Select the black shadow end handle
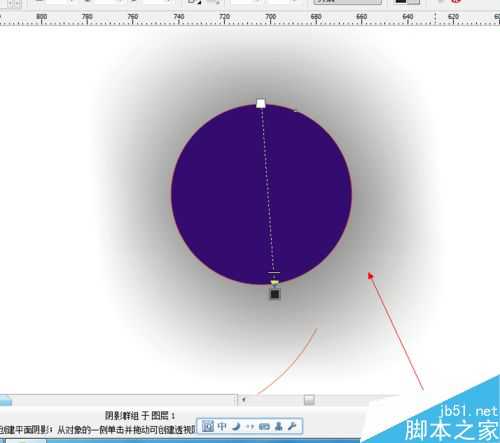The height and width of the screenshot is (443, 500). 275,294
